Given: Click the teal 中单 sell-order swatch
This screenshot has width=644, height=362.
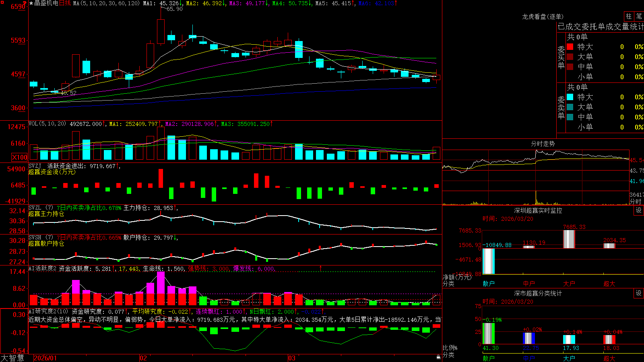Looking at the screenshot, I should [x=570, y=117].
